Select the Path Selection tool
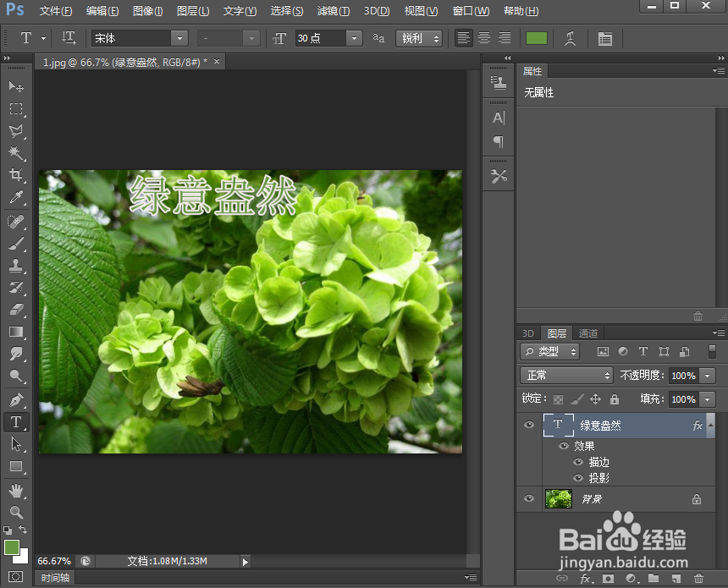This screenshot has height=588, width=728. click(x=16, y=444)
